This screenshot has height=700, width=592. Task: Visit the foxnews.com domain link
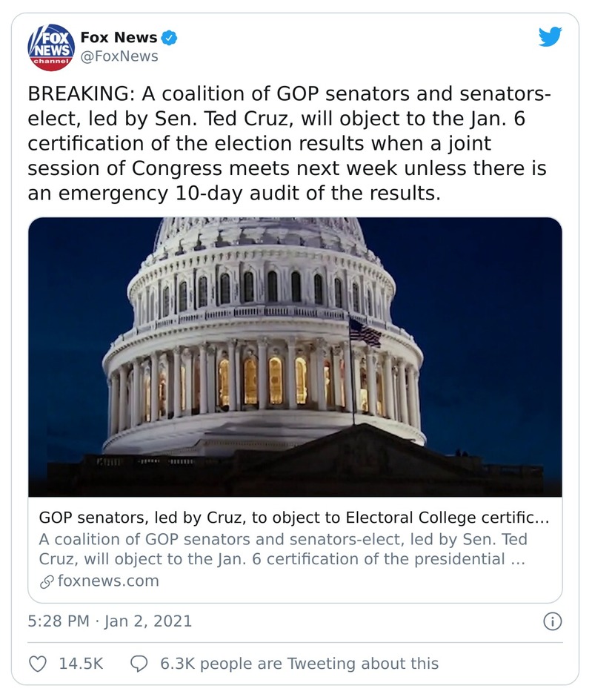coord(107,581)
